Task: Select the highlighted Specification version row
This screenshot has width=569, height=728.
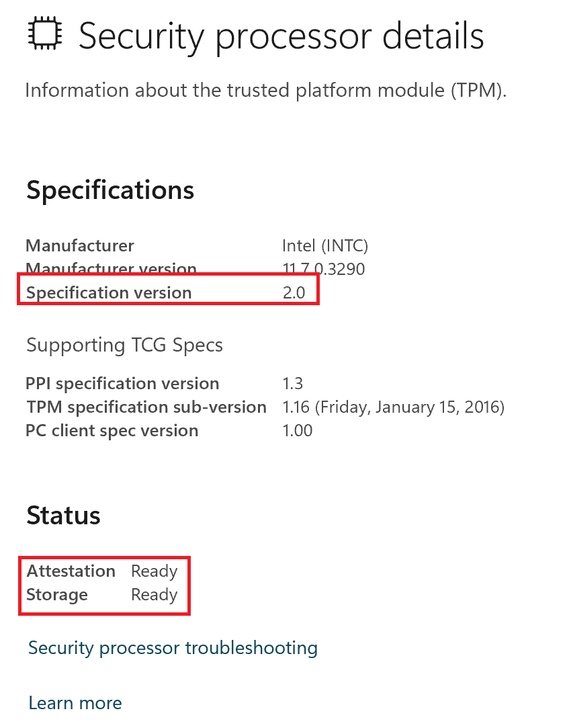Action: [x=168, y=292]
